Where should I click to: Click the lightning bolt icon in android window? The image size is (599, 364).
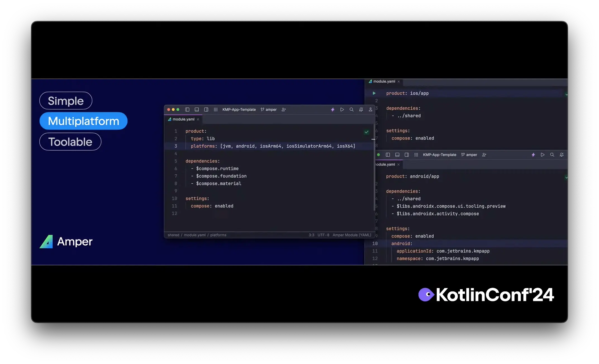pos(533,155)
